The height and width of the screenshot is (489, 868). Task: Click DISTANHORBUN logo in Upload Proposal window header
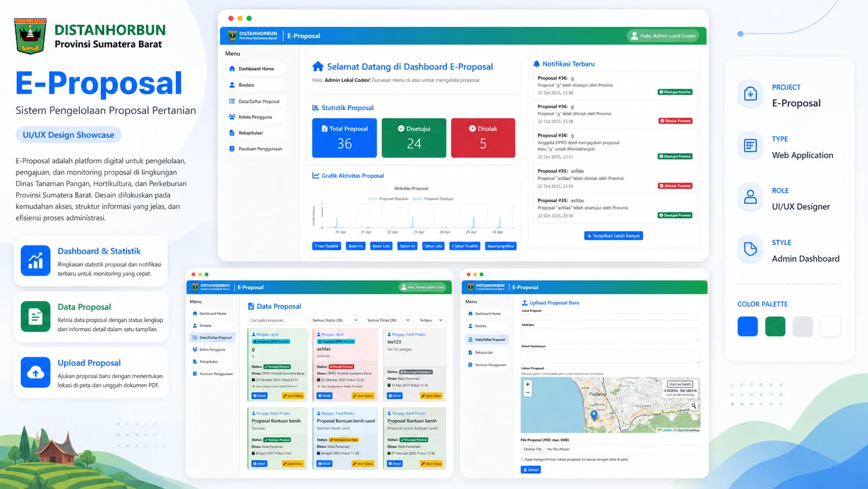pos(470,287)
